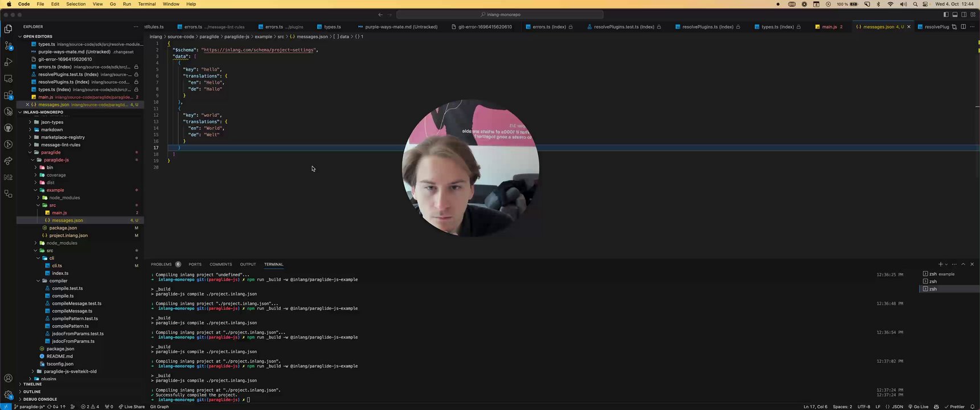Viewport: 980px width, 410px height.
Task: Open cli.ts file in explorer
Action: coord(57,265)
